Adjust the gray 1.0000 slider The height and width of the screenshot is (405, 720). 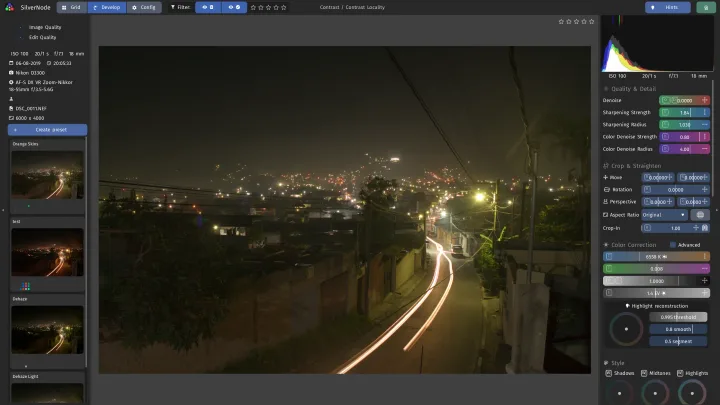(x=656, y=281)
